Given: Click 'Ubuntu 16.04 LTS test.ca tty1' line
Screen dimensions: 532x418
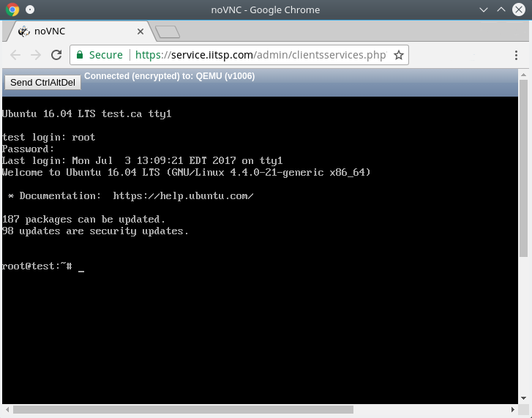Looking at the screenshot, I should pos(87,114).
